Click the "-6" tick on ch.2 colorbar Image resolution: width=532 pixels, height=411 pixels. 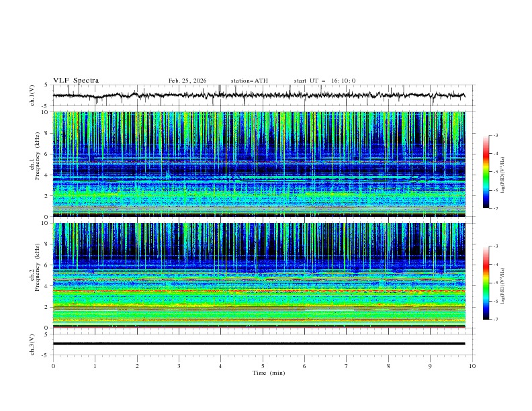pos(495,301)
